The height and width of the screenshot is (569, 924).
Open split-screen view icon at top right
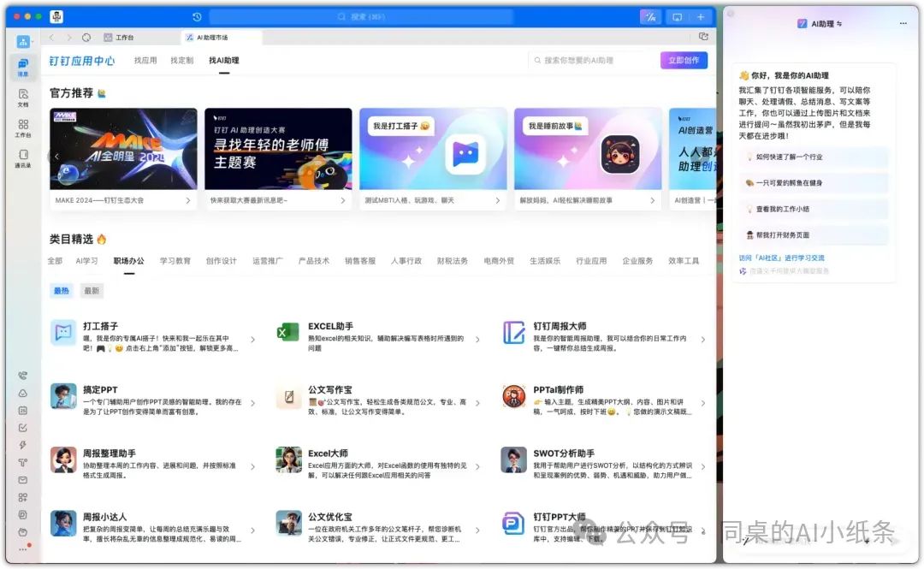tap(677, 16)
